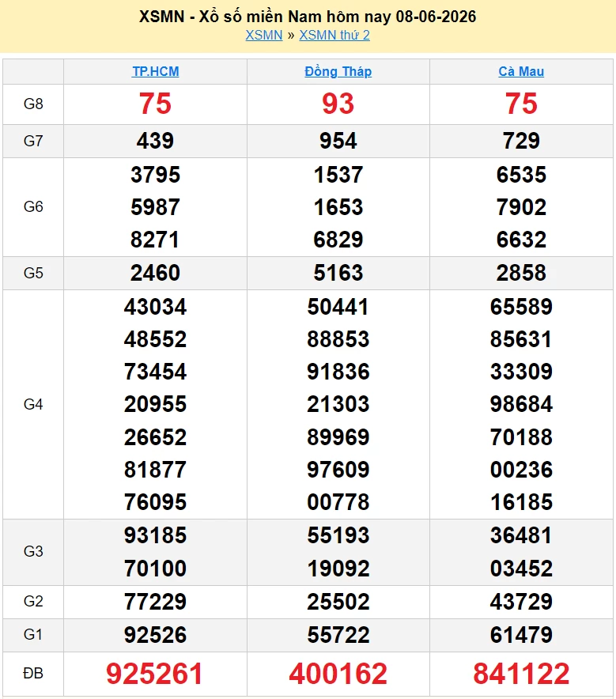
Task: Click the G3 row label
Action: point(33,551)
